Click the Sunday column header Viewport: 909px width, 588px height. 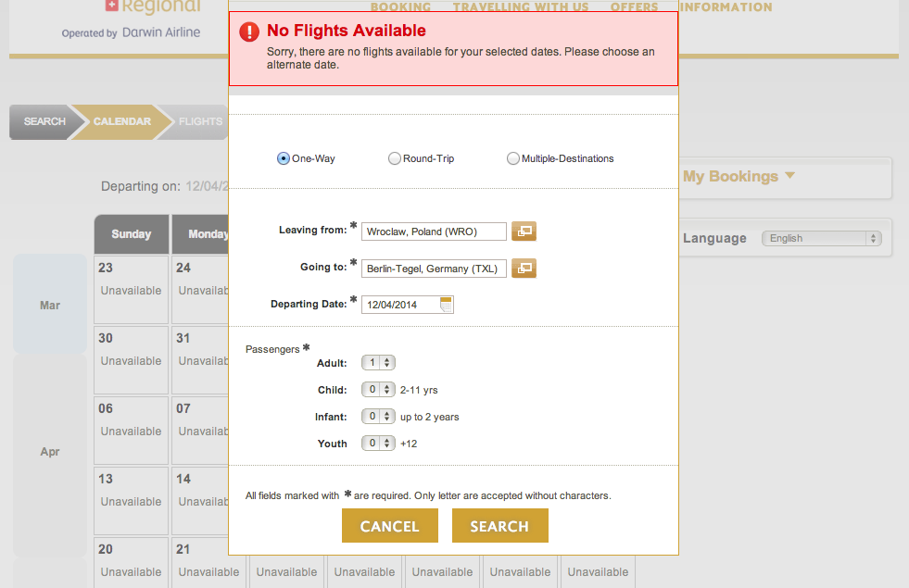(x=131, y=234)
